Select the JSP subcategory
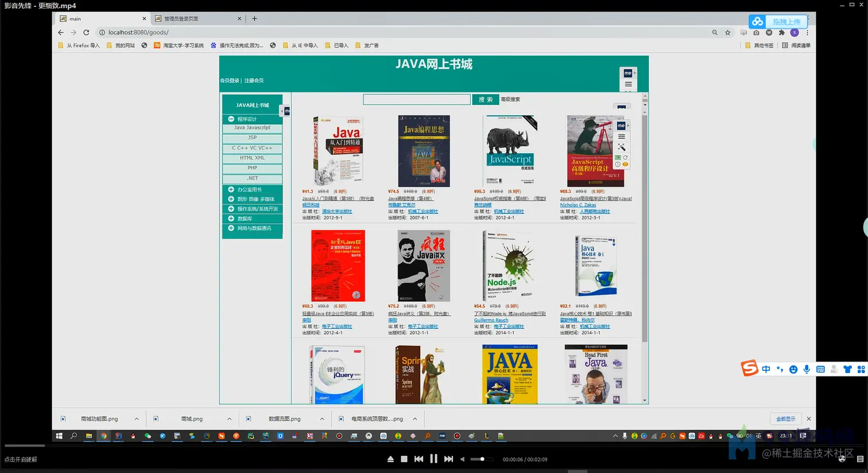This screenshot has height=473, width=868. tap(252, 138)
